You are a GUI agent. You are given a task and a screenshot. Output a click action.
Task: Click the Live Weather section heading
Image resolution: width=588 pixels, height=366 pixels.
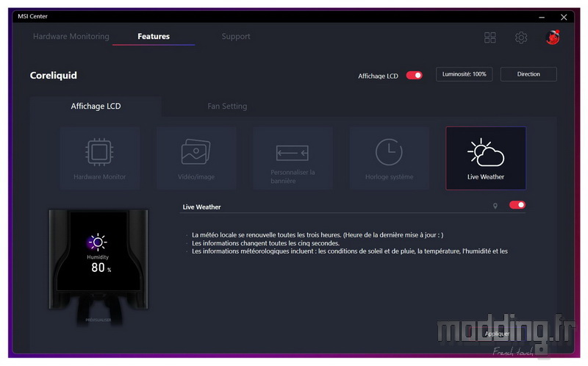click(x=201, y=207)
